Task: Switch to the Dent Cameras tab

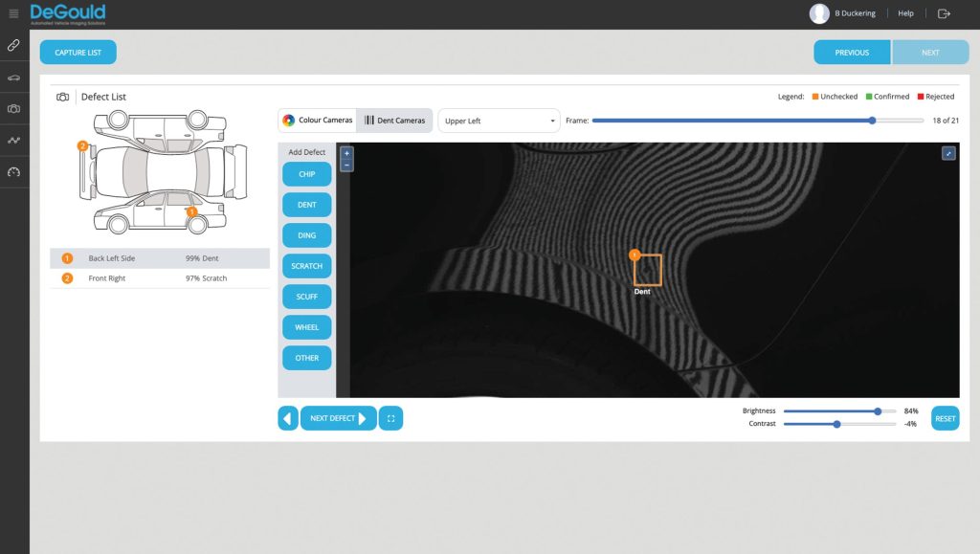Action: 393,120
